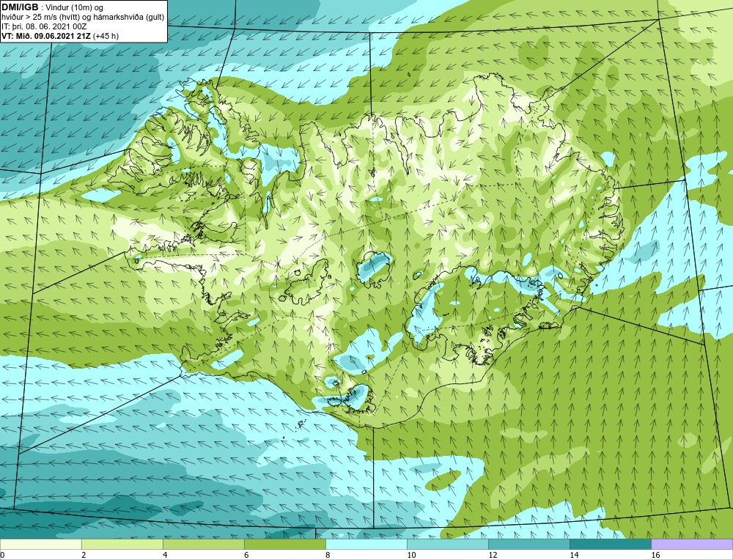733x560 pixels.
Task: Click the 6–8 m/s olive green legend swatch
Action: point(284,544)
